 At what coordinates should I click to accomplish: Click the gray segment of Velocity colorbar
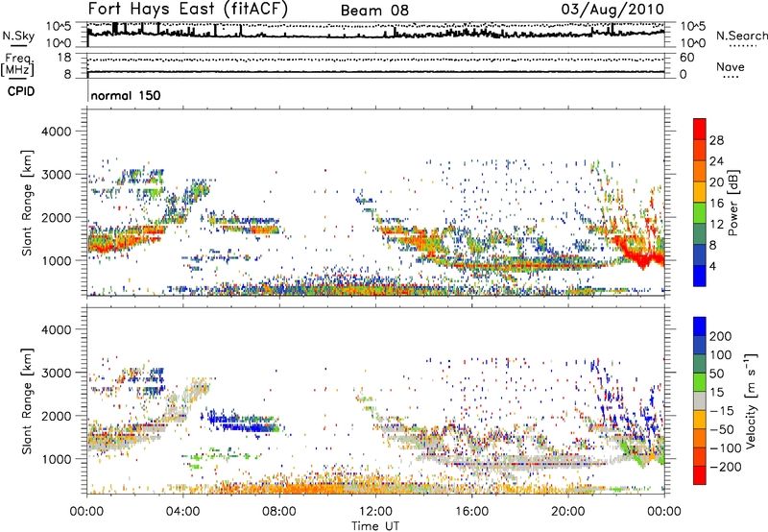[700, 401]
